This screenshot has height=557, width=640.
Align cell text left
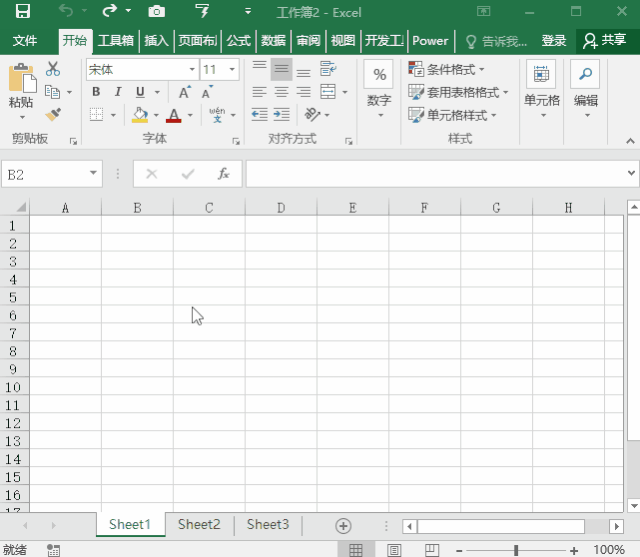[259, 92]
